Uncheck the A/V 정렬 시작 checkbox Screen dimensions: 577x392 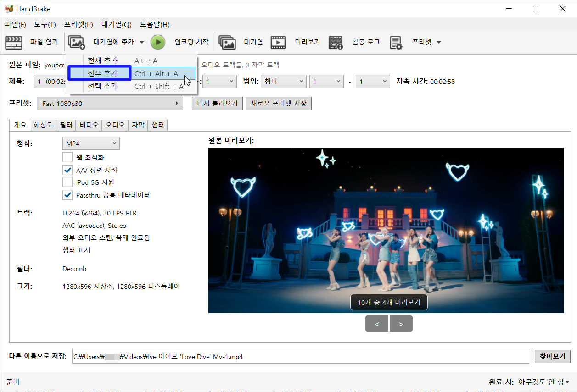click(67, 170)
